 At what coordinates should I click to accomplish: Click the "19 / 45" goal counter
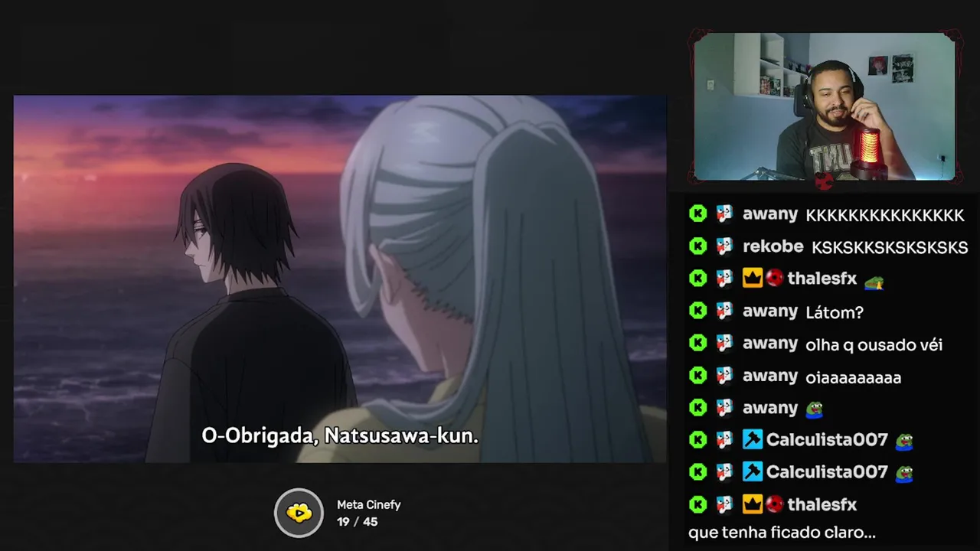pos(357,522)
